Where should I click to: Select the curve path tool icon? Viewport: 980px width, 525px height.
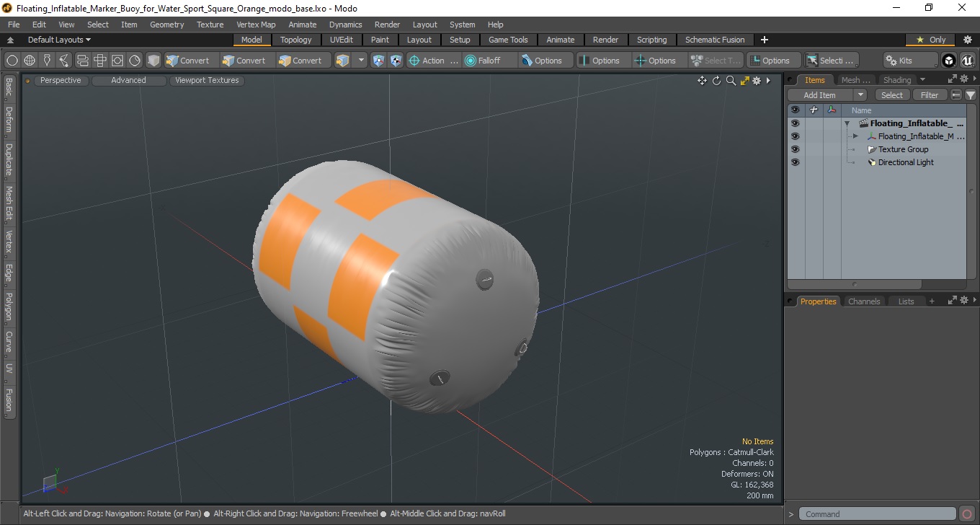pyautogui.click(x=65, y=61)
